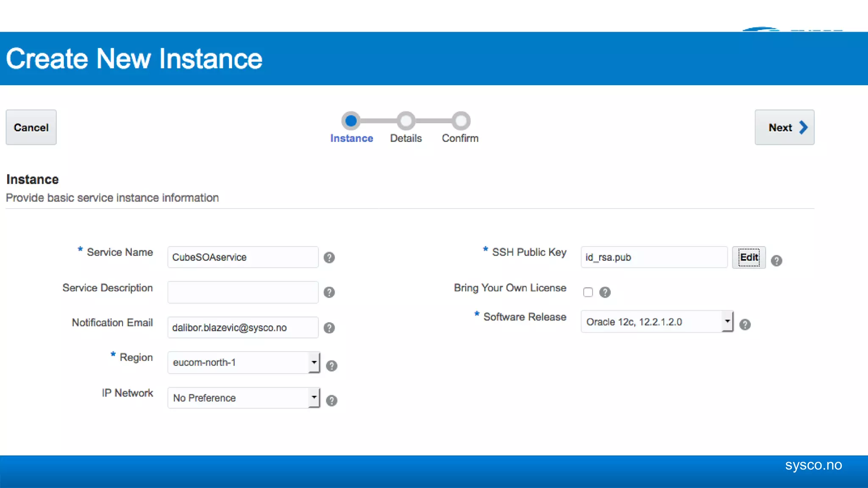Go to the Details step
This screenshot has width=868, height=488.
pyautogui.click(x=406, y=121)
